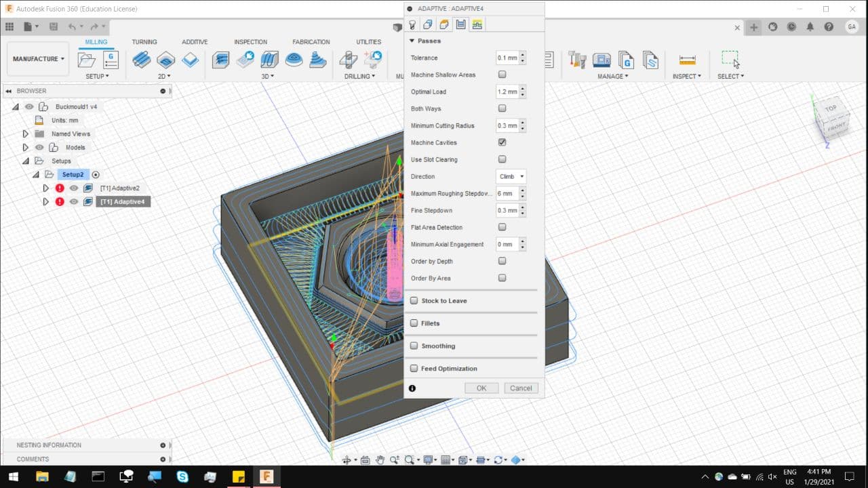Select the Setup2 tree item

pyautogui.click(x=73, y=175)
